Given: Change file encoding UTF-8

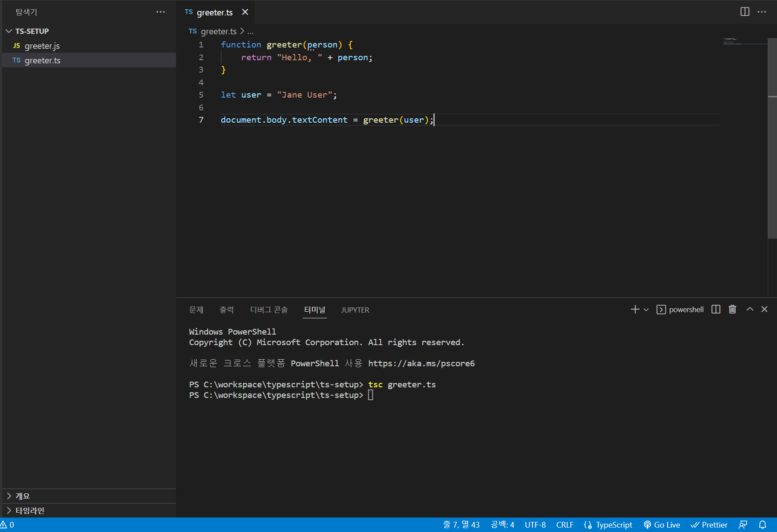Looking at the screenshot, I should click(x=535, y=525).
